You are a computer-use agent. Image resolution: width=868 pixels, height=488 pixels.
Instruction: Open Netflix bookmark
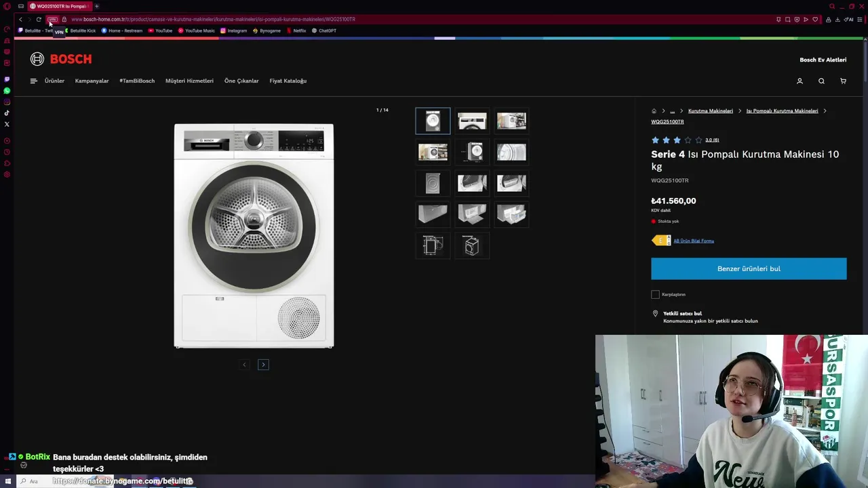296,30
